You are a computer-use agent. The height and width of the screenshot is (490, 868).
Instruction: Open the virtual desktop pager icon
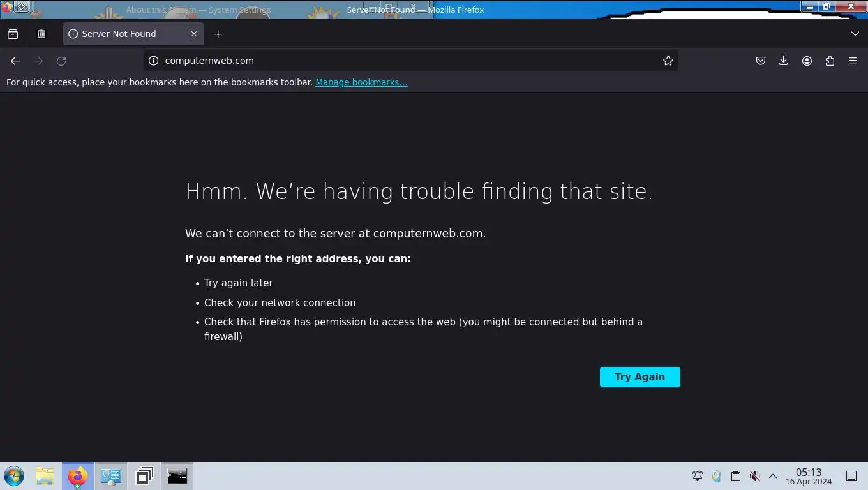(145, 476)
